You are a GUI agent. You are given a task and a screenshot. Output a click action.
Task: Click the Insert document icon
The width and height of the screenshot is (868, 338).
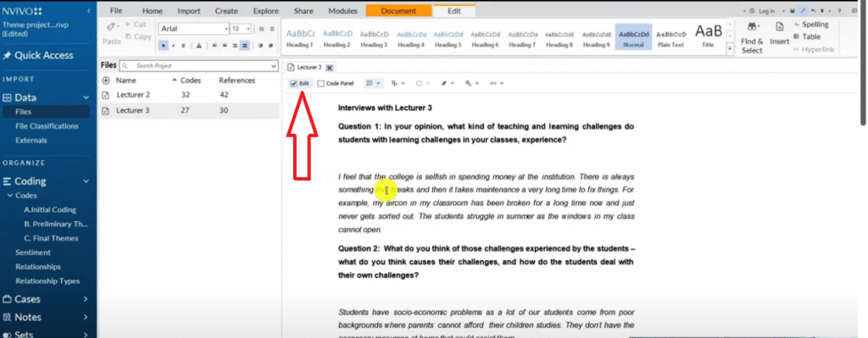(x=779, y=27)
